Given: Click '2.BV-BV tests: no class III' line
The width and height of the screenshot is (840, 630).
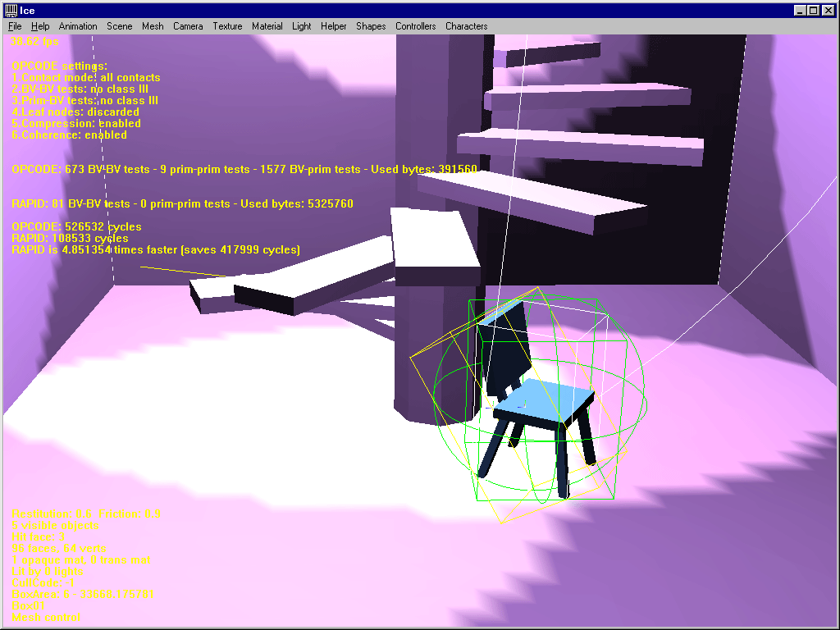Looking at the screenshot, I should [x=80, y=89].
